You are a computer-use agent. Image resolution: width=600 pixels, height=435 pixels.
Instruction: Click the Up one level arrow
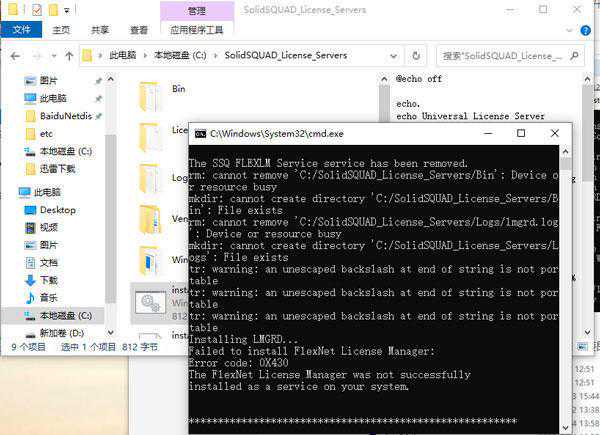(x=69, y=55)
